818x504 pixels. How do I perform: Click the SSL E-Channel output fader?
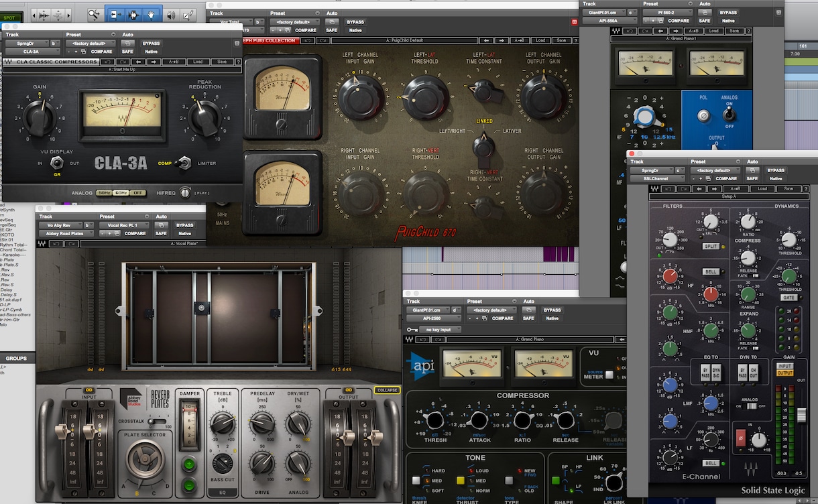click(801, 414)
